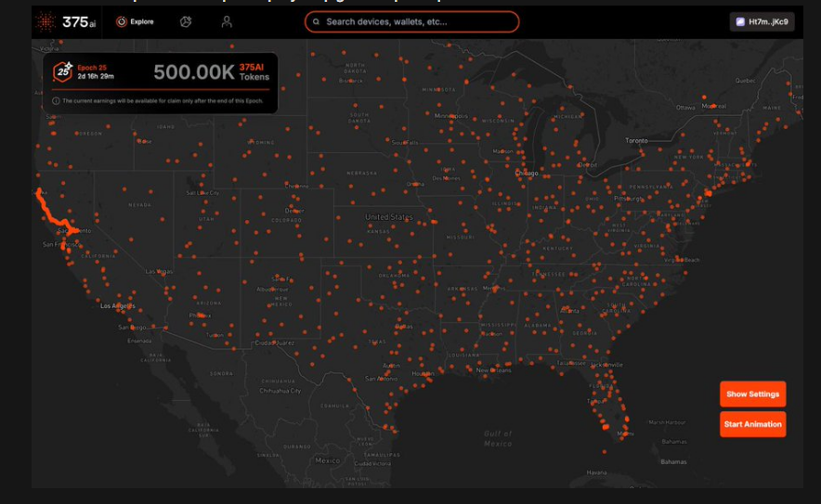Click the info icon beside earnings notice
Screen dimensions: 821x504
pos(56,100)
